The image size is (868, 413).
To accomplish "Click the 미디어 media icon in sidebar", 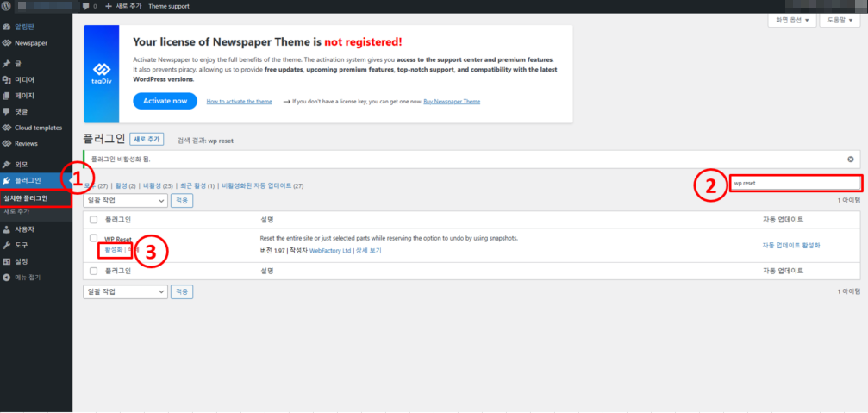I will [x=7, y=79].
